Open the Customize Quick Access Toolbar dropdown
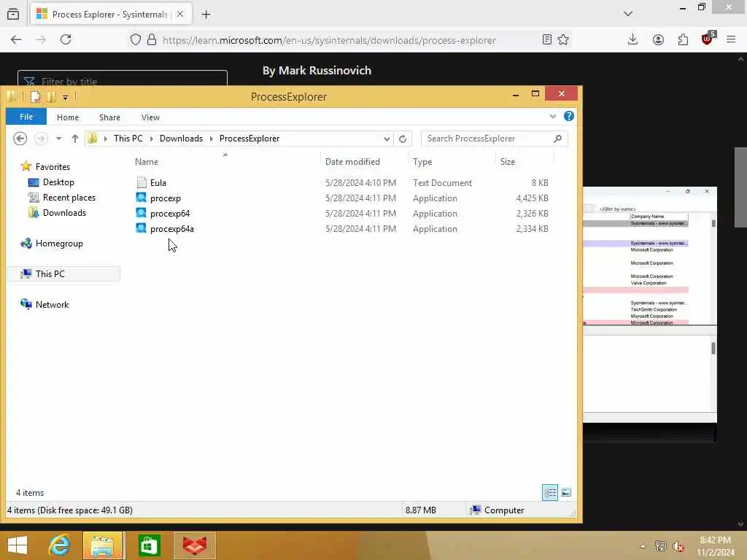Viewport: 747px width, 560px height. pos(65,98)
